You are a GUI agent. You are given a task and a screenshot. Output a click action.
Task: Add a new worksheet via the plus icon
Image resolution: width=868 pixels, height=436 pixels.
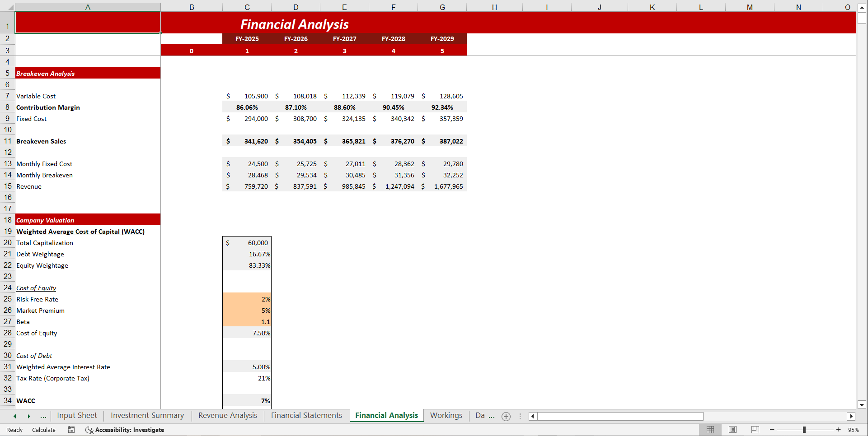pyautogui.click(x=506, y=416)
